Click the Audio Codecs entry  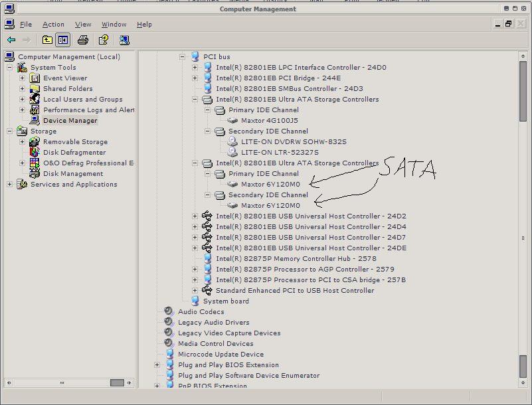point(201,311)
